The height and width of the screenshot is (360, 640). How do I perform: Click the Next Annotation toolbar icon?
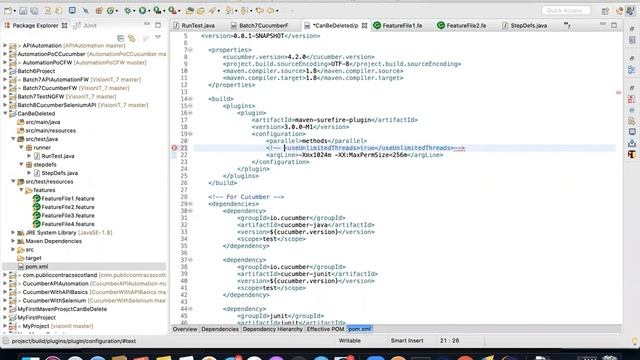pos(229,11)
